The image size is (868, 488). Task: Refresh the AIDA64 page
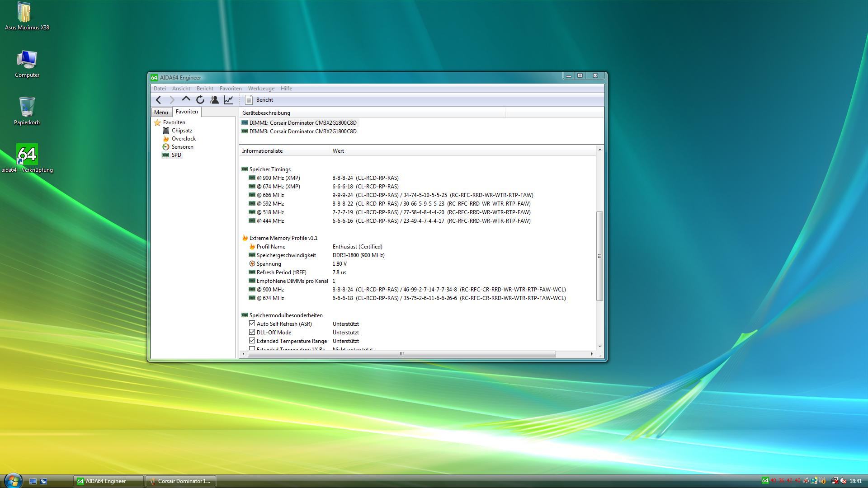coord(200,100)
